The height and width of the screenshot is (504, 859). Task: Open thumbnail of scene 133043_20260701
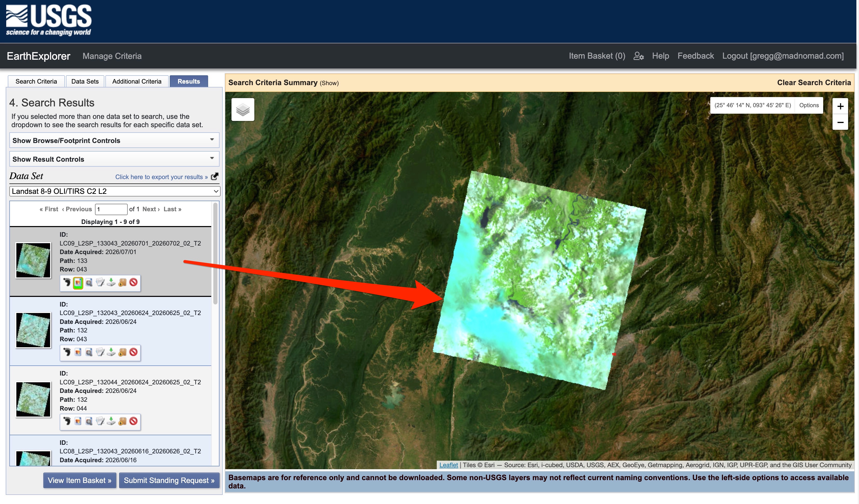click(33, 260)
